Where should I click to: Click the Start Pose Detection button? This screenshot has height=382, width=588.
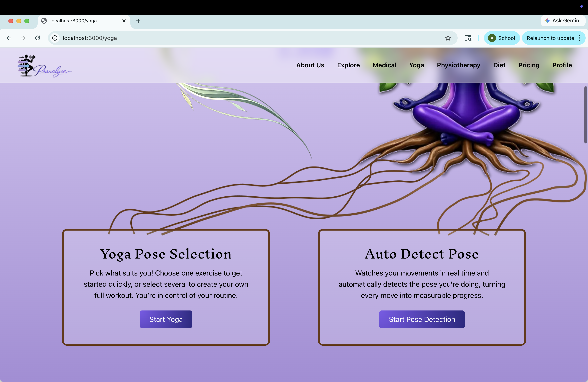click(x=422, y=319)
